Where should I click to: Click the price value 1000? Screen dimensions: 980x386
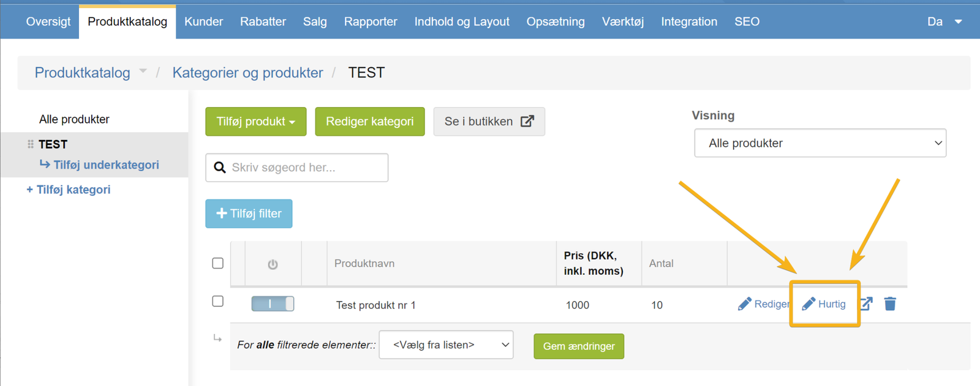pyautogui.click(x=578, y=305)
